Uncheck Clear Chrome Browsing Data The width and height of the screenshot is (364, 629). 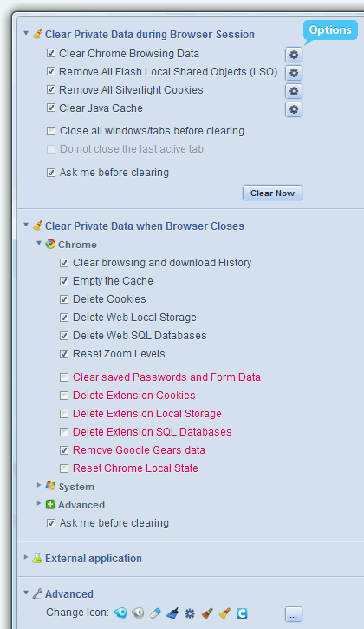51,53
